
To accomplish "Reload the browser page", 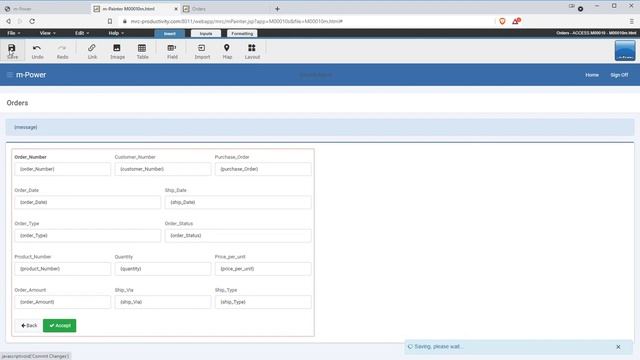I will click(x=32, y=21).
